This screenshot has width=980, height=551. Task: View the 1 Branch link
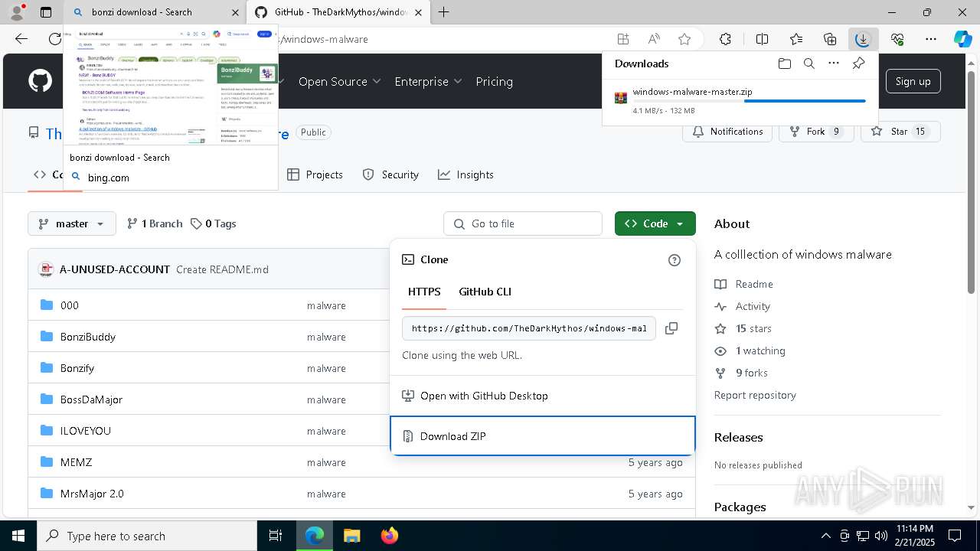coord(155,223)
